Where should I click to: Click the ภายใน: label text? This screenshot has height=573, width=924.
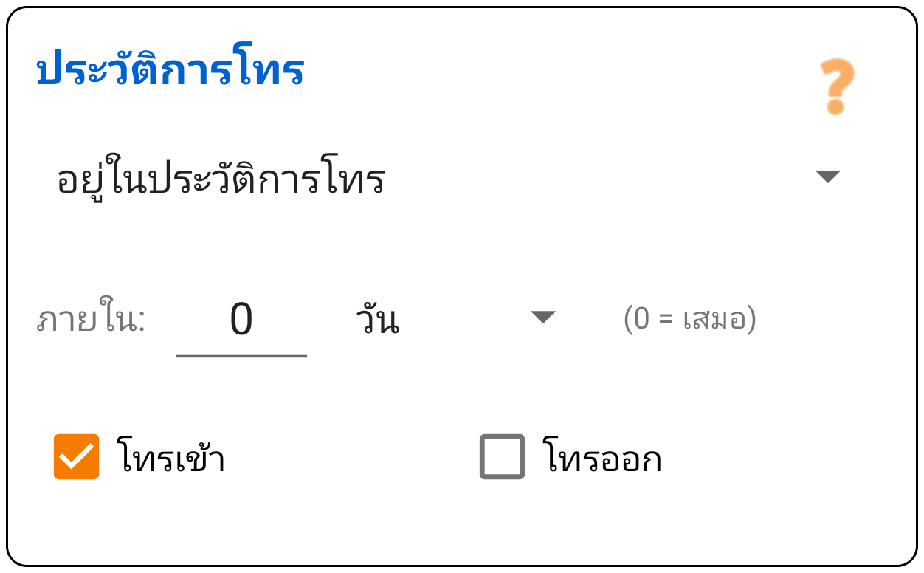coord(91,318)
